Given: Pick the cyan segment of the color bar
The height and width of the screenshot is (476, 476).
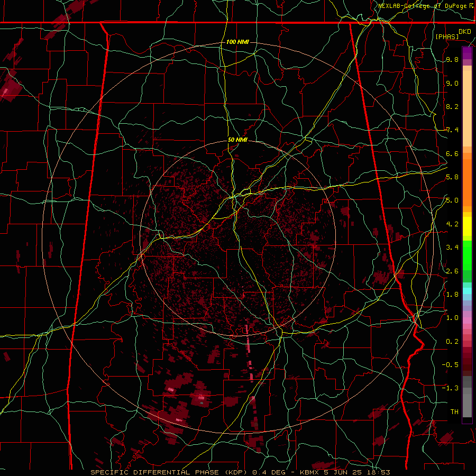Looking at the screenshot, I should (467, 291).
